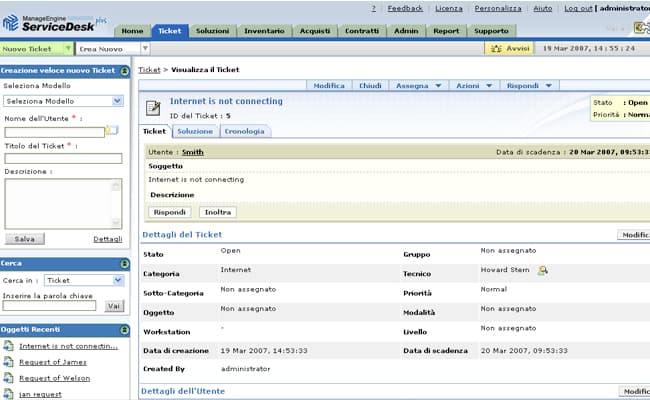
Task: Click the Salva button
Action: tap(24, 239)
